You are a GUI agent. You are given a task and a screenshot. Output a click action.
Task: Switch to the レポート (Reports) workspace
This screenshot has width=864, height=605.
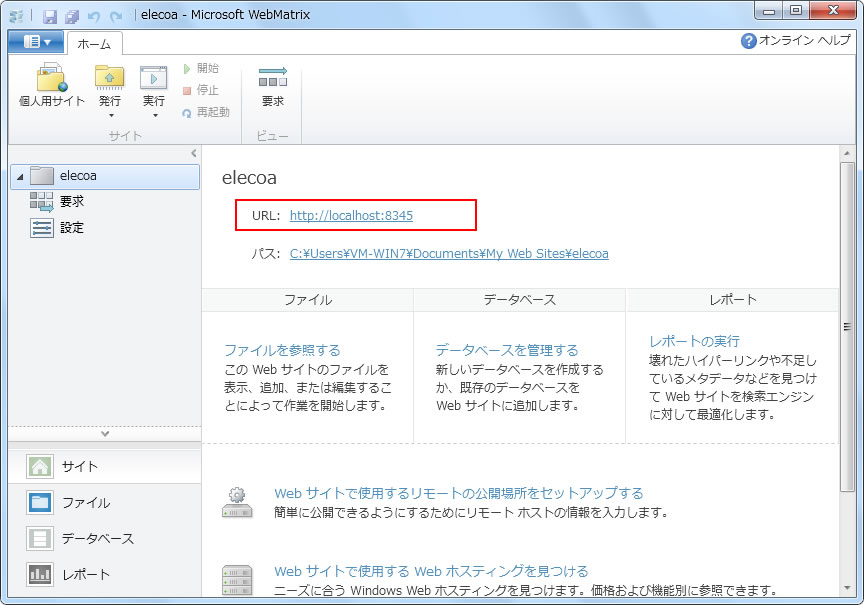[85, 575]
